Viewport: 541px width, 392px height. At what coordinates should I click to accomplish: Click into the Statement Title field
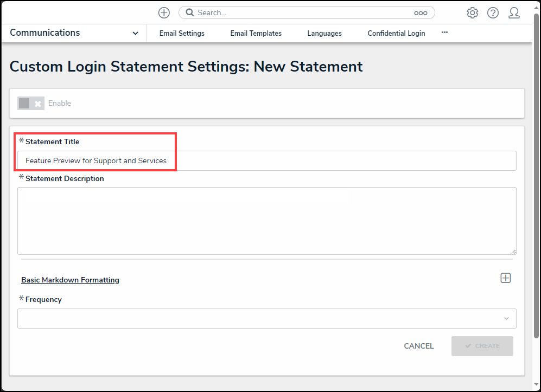coord(266,161)
